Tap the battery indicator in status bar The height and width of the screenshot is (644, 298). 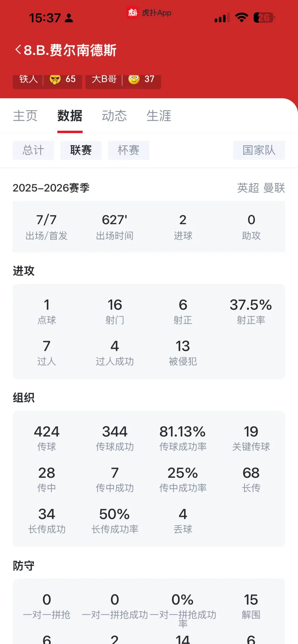pos(264,17)
